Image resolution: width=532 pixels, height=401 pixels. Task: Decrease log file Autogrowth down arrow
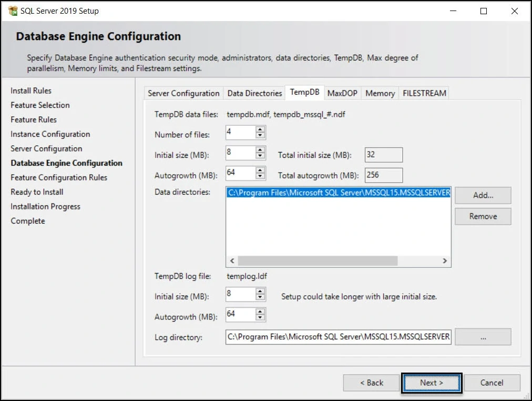tap(260, 317)
